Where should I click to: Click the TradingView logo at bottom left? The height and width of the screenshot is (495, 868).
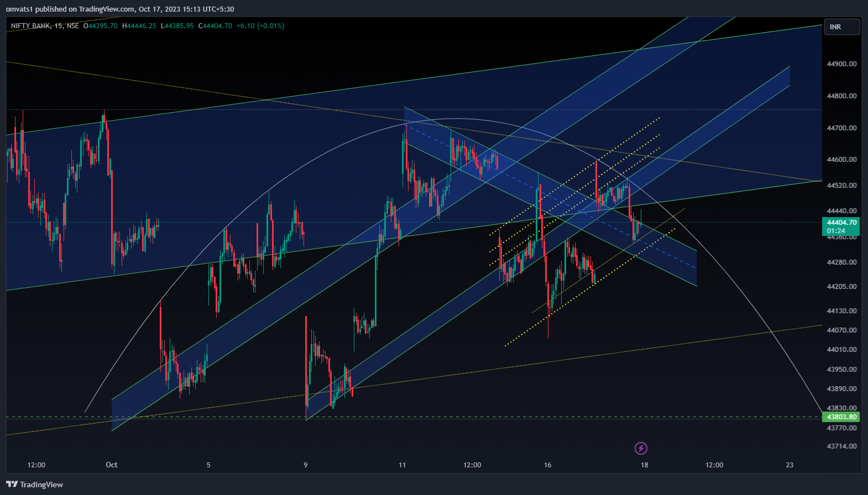click(x=35, y=485)
